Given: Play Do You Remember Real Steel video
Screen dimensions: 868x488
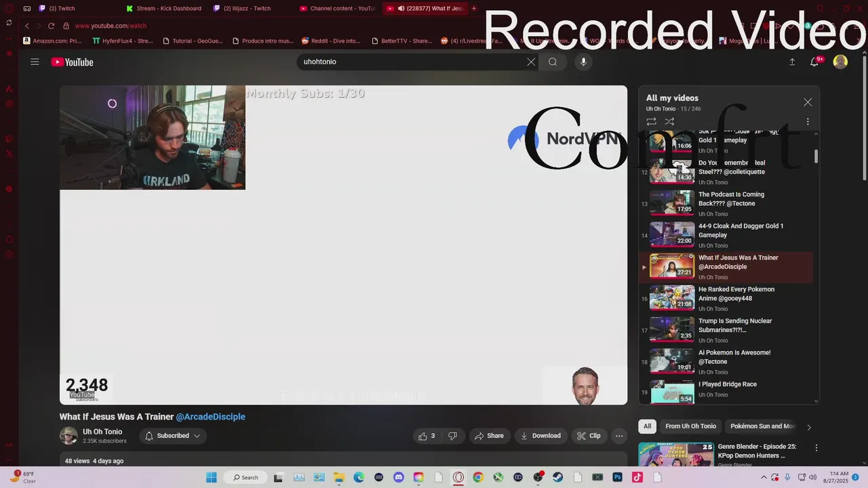Looking at the screenshot, I should [726, 171].
